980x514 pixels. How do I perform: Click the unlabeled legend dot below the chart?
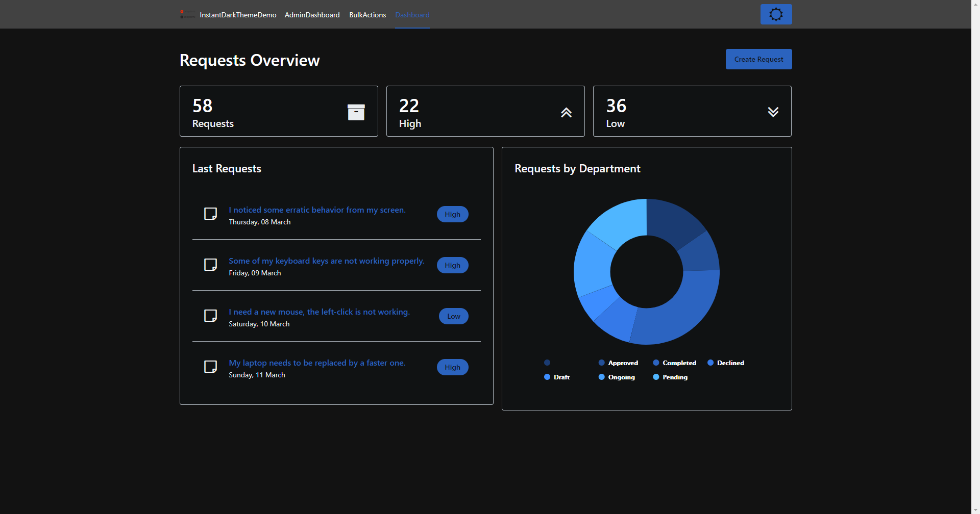tap(547, 363)
